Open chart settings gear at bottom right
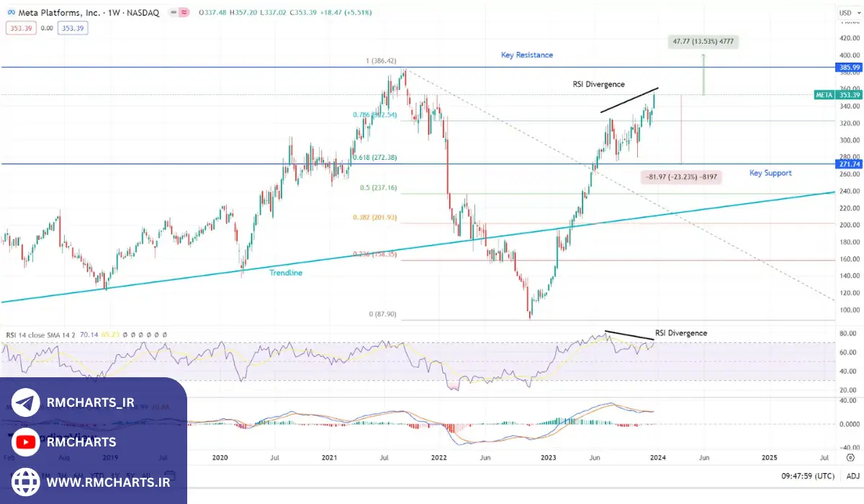The image size is (864, 504). point(851,457)
